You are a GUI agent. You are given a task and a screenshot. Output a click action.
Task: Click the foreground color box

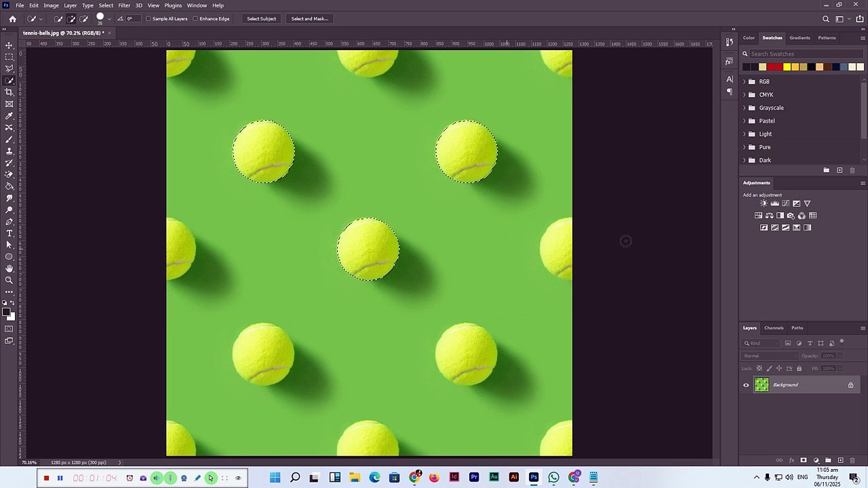[6, 312]
